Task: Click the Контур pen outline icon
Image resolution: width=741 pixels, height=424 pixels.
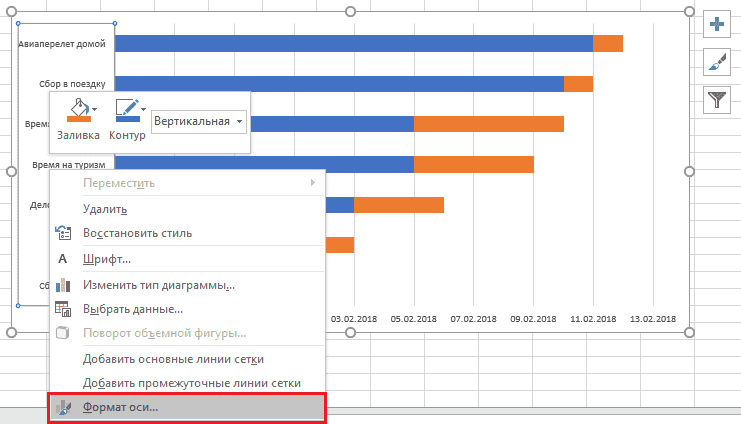Action: [125, 110]
